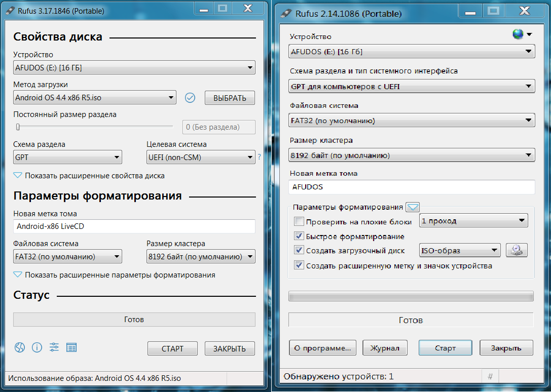Click ВЫБРАТЬ button to choose an image
Image resolution: width=551 pixels, height=392 pixels.
230,98
